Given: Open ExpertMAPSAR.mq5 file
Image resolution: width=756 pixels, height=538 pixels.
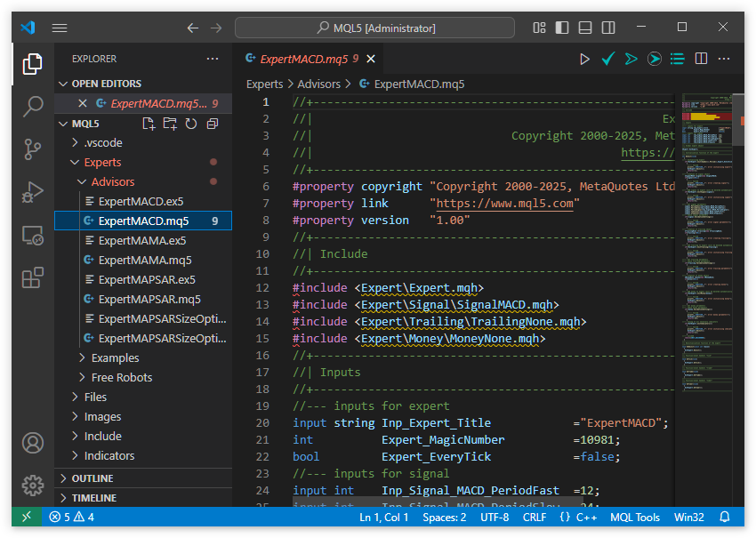Looking at the screenshot, I should click(x=143, y=300).
